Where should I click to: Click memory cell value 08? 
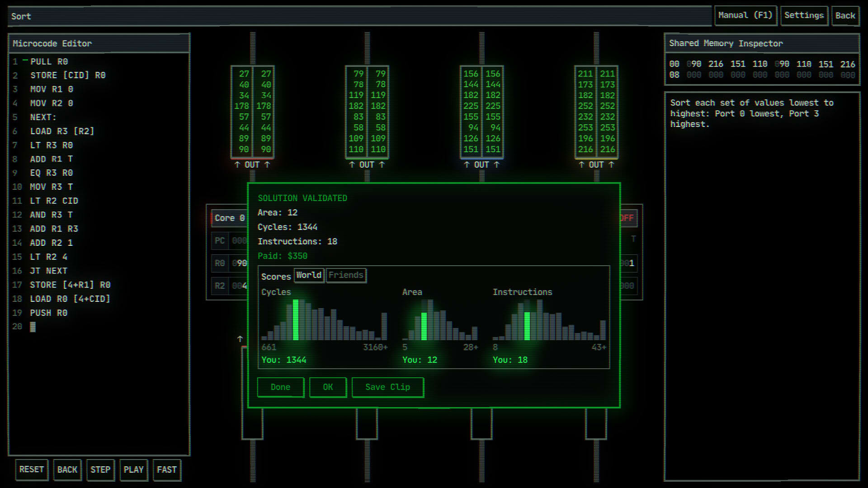[674, 75]
